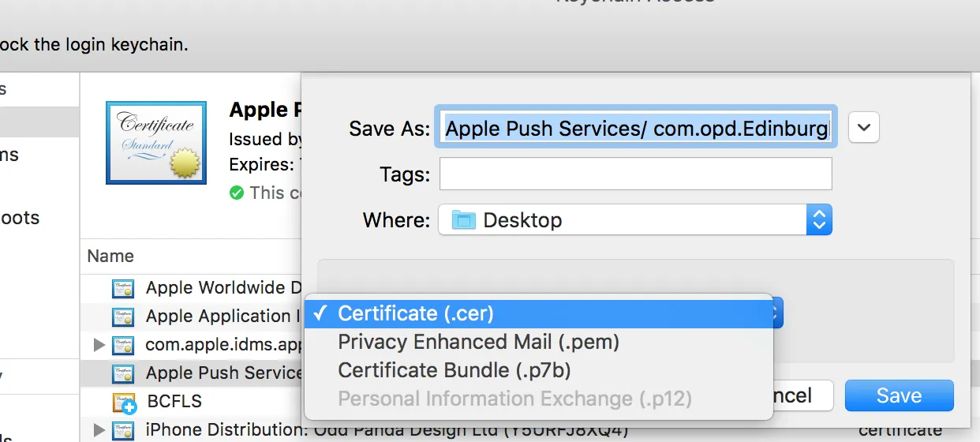Click green valid checkmark status icon

(x=237, y=192)
